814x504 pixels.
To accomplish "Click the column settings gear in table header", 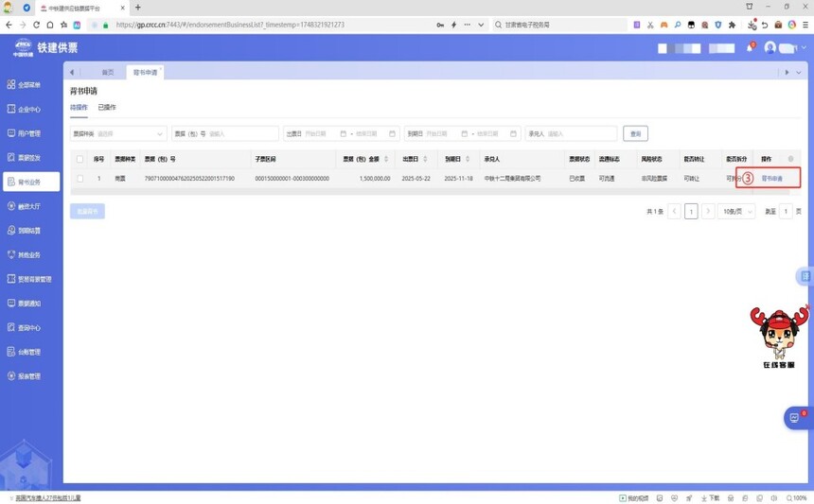I will [x=791, y=159].
